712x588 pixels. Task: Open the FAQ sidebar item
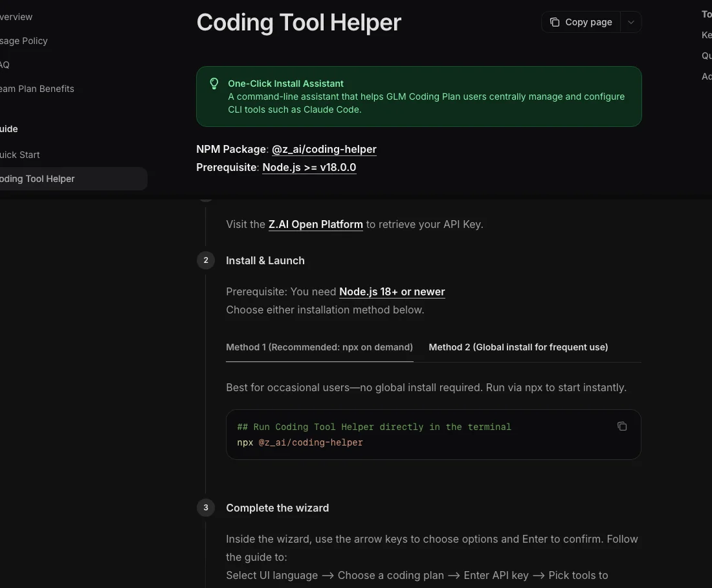(5, 65)
